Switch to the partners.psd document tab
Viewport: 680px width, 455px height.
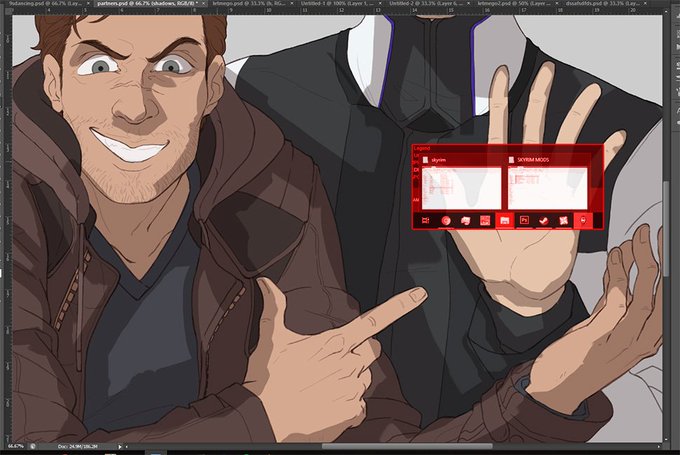[150, 3]
